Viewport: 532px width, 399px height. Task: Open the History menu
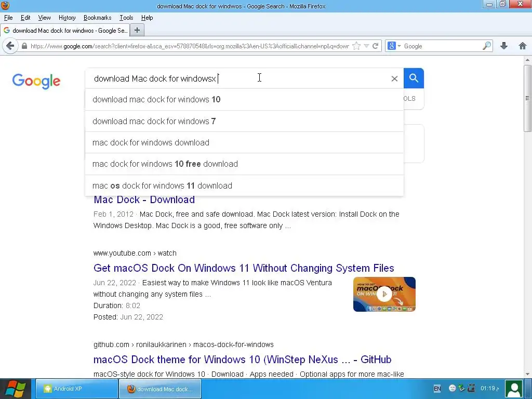point(67,18)
